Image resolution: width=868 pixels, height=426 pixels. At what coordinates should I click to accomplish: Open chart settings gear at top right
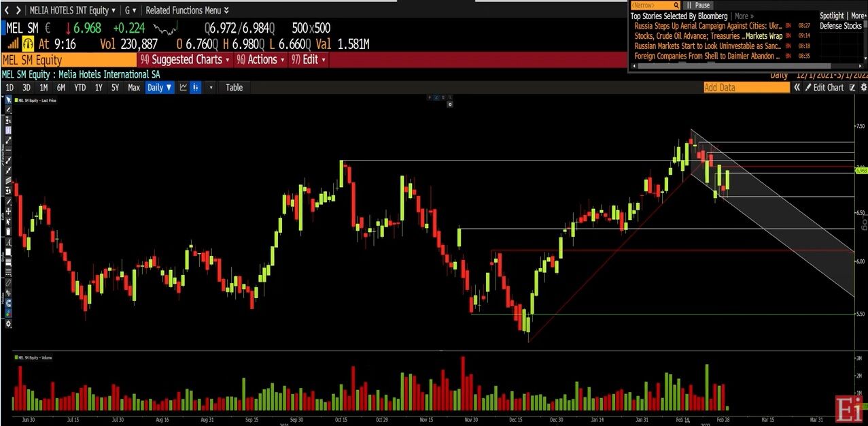click(x=863, y=87)
